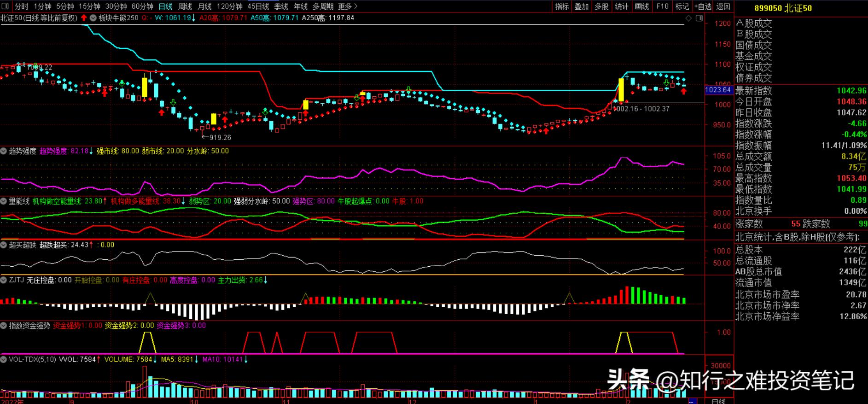
Task: Click the 919.26 low price label
Action: (216, 138)
